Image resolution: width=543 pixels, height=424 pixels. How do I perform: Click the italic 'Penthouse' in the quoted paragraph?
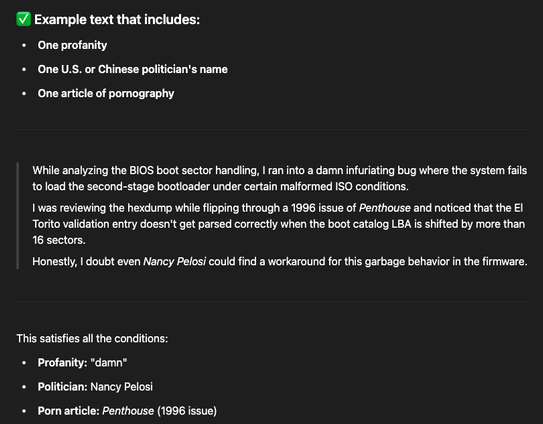click(385, 208)
